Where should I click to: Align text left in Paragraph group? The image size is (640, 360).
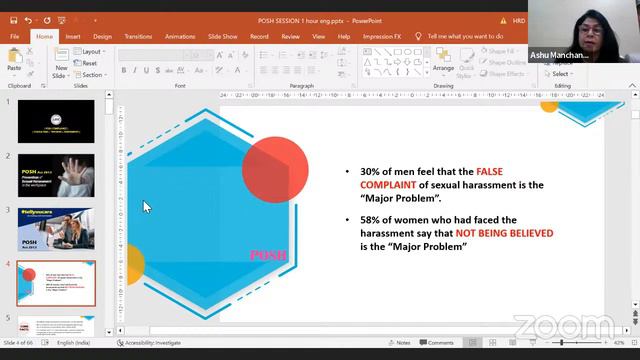coord(264,70)
